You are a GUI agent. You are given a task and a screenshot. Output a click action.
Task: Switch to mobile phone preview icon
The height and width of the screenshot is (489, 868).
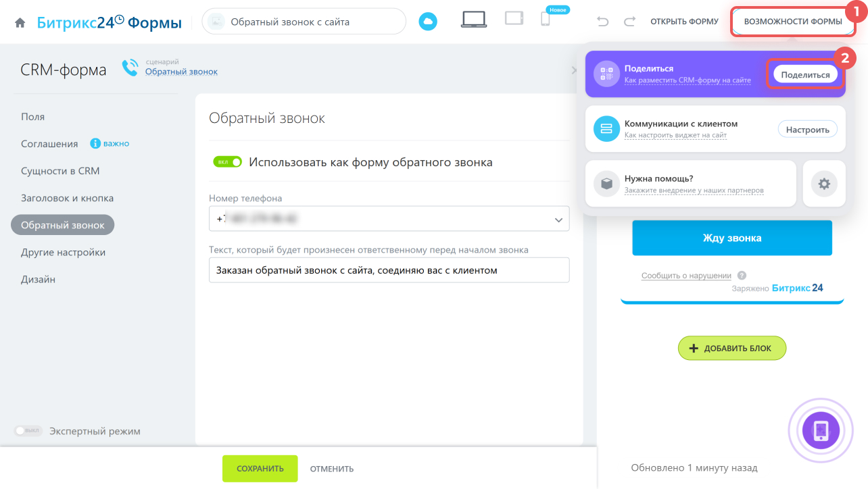[546, 20]
